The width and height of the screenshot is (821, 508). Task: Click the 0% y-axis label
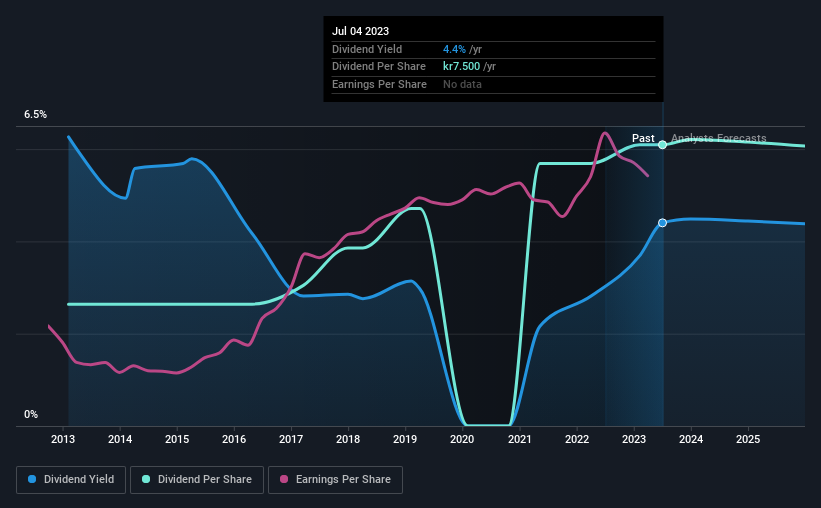[x=31, y=415]
